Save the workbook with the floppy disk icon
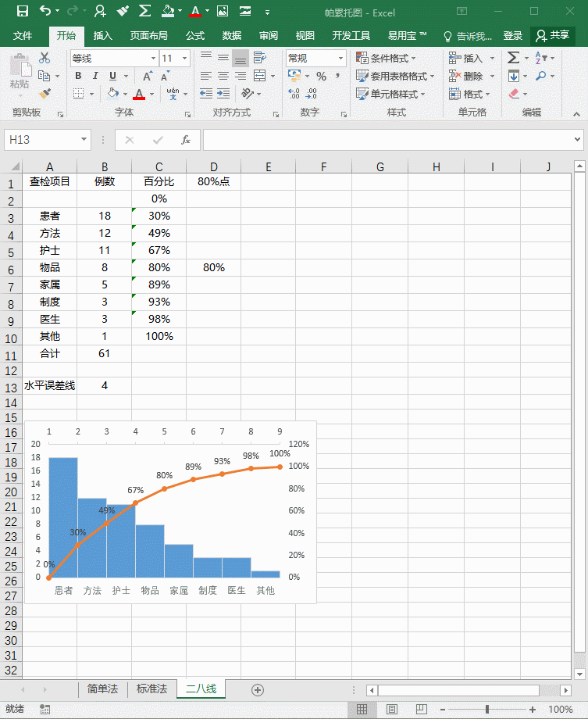This screenshot has width=588, height=719. click(22, 11)
